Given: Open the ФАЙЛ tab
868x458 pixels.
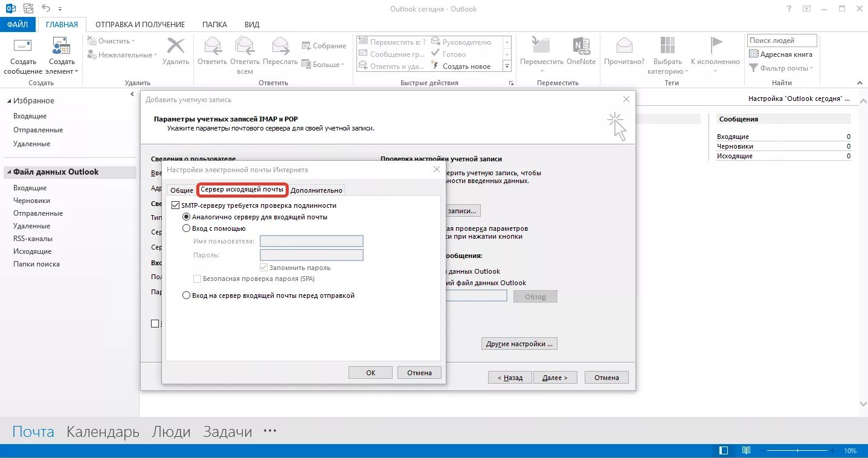Looking at the screenshot, I should point(18,25).
